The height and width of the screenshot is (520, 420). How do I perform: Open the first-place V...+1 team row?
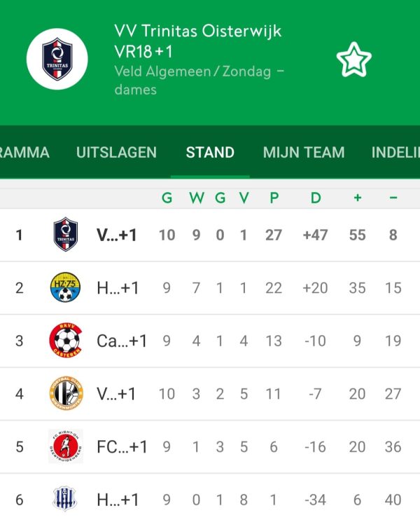[210, 235]
